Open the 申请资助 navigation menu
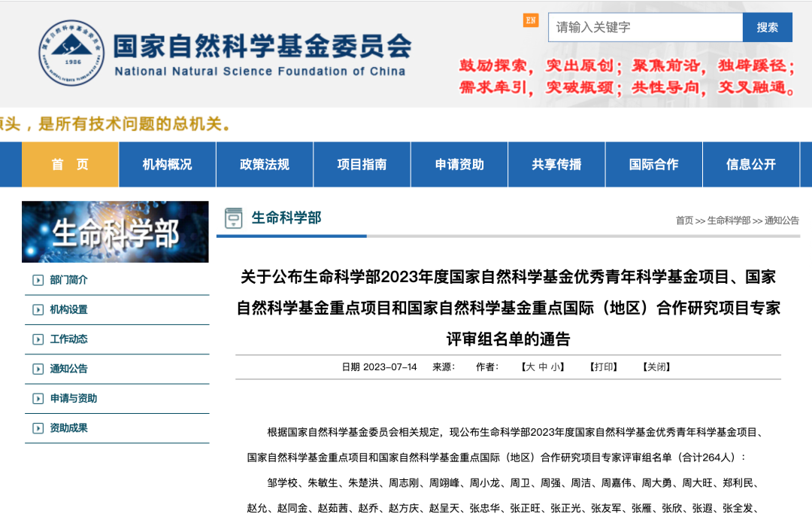The width and height of the screenshot is (812, 523). 459,164
